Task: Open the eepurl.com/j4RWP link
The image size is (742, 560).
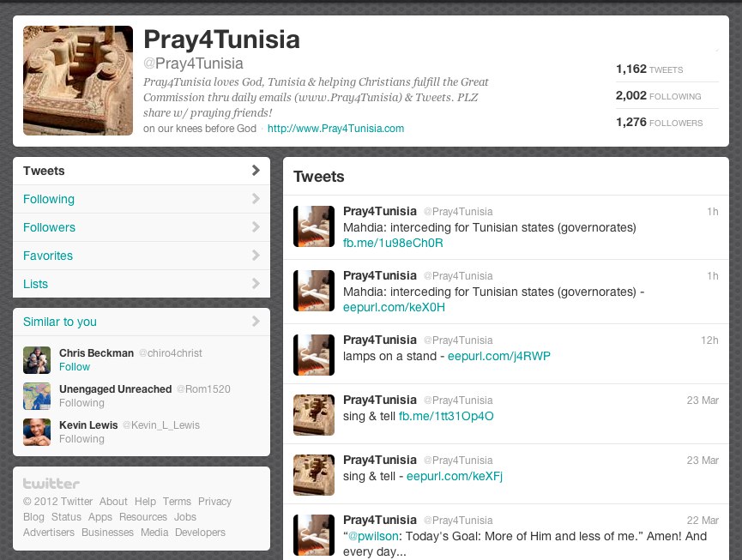Action: tap(498, 356)
